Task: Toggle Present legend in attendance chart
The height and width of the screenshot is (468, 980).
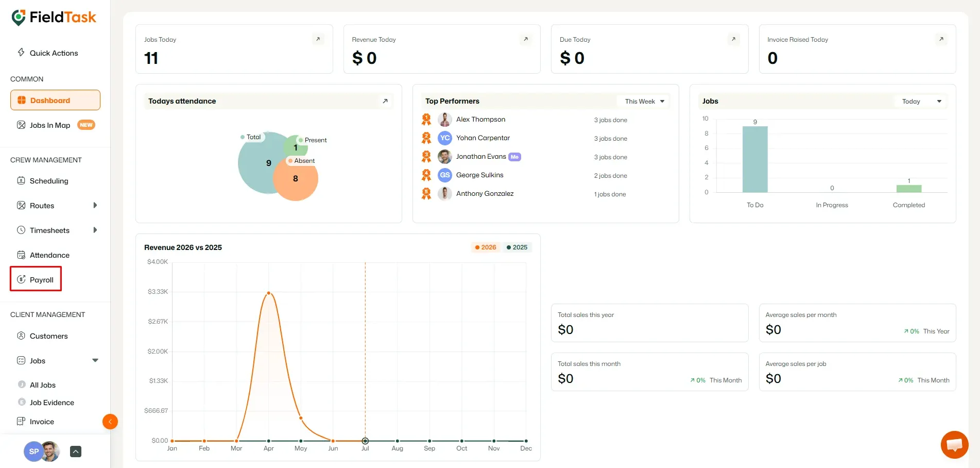Action: click(312, 140)
